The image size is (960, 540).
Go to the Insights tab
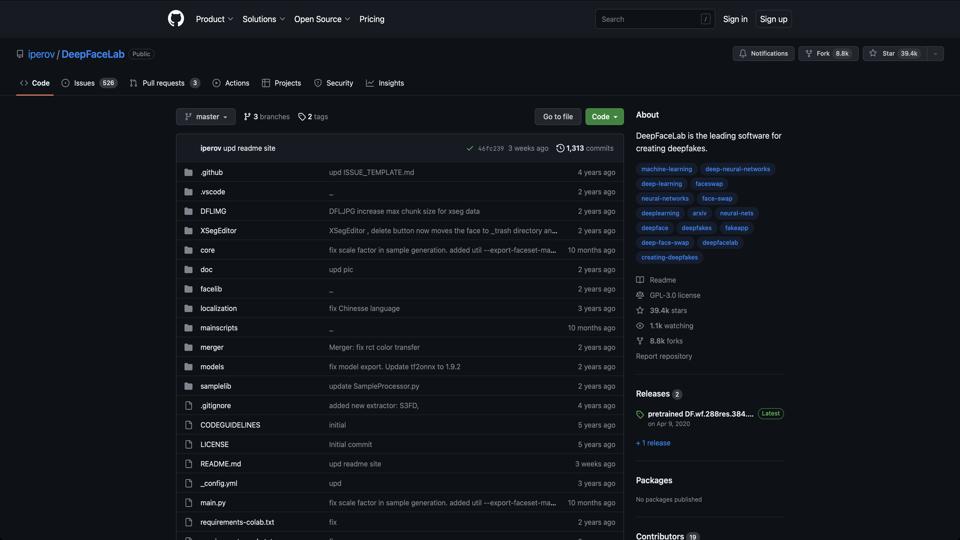385,83
